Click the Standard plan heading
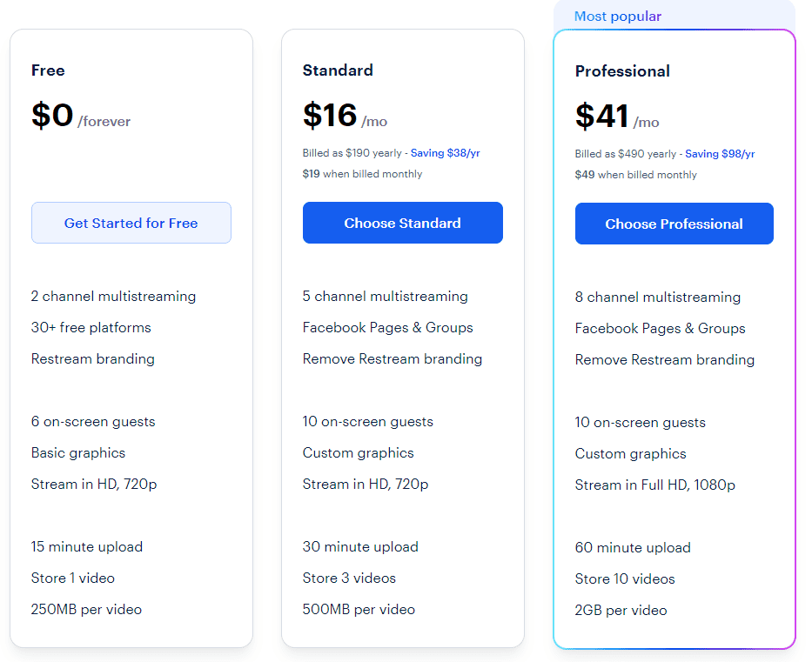This screenshot has width=812, height=662. (x=338, y=70)
